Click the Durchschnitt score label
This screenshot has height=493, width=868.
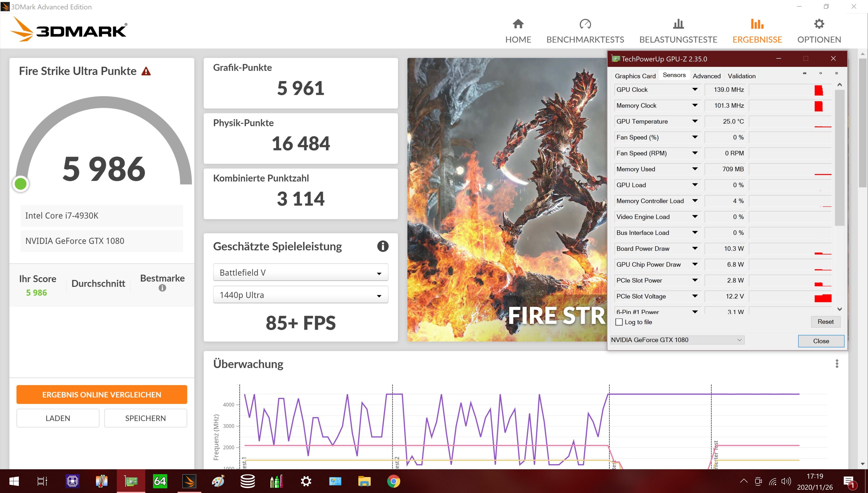coord(98,283)
